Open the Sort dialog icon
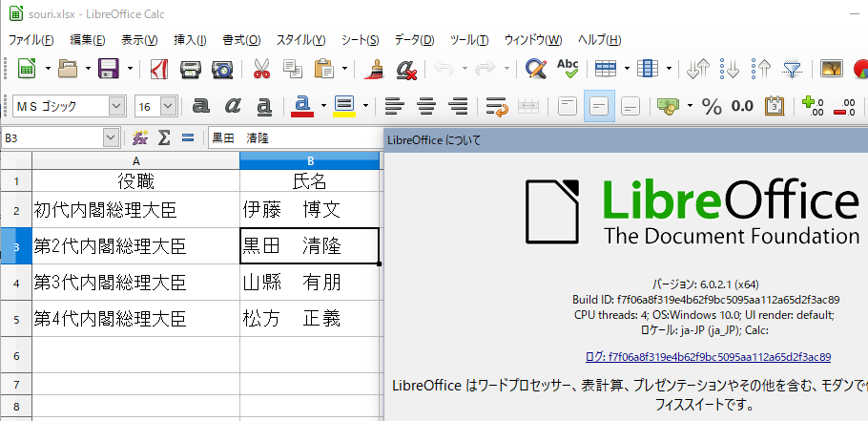868x421 pixels. coord(697,69)
